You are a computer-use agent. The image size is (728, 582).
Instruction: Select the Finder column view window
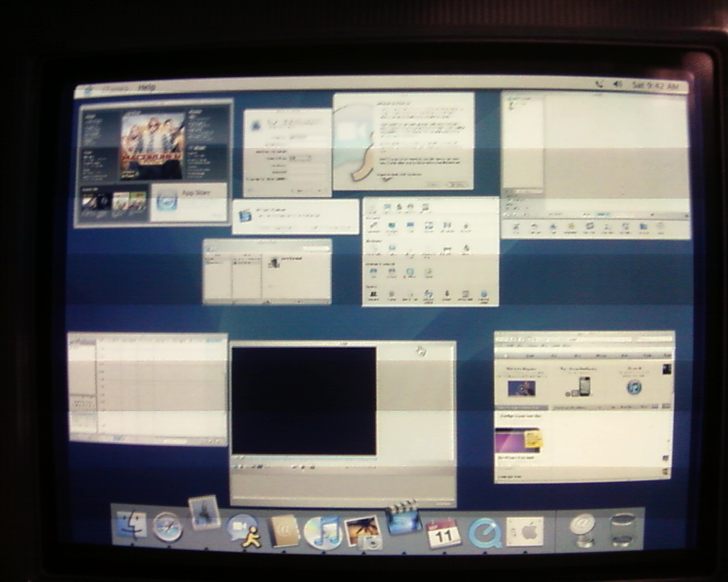point(267,271)
